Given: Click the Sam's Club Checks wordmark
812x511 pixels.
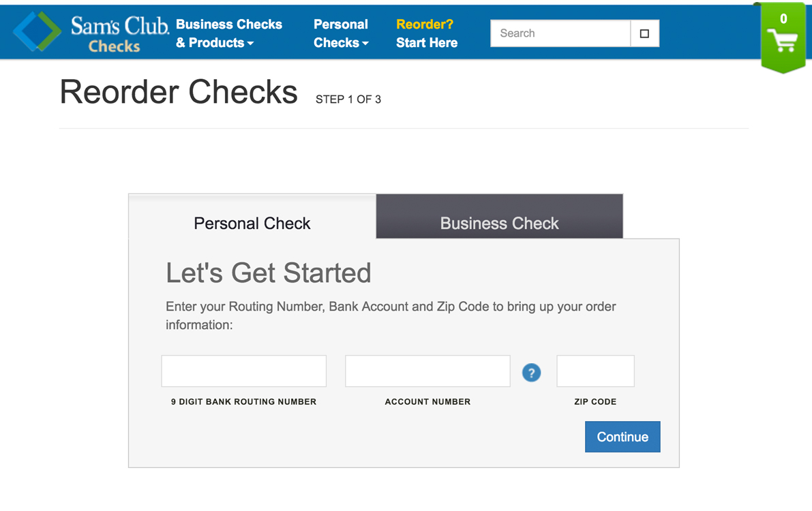Looking at the screenshot, I should [x=119, y=34].
